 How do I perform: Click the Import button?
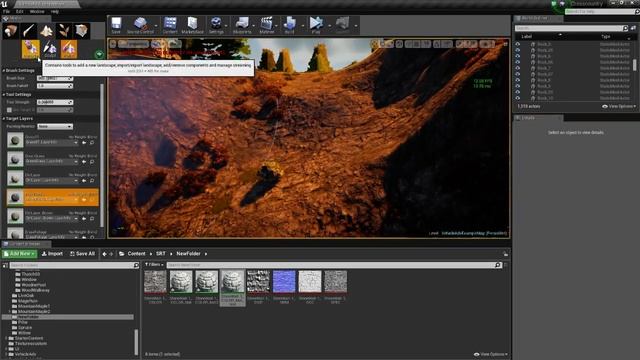point(52,254)
